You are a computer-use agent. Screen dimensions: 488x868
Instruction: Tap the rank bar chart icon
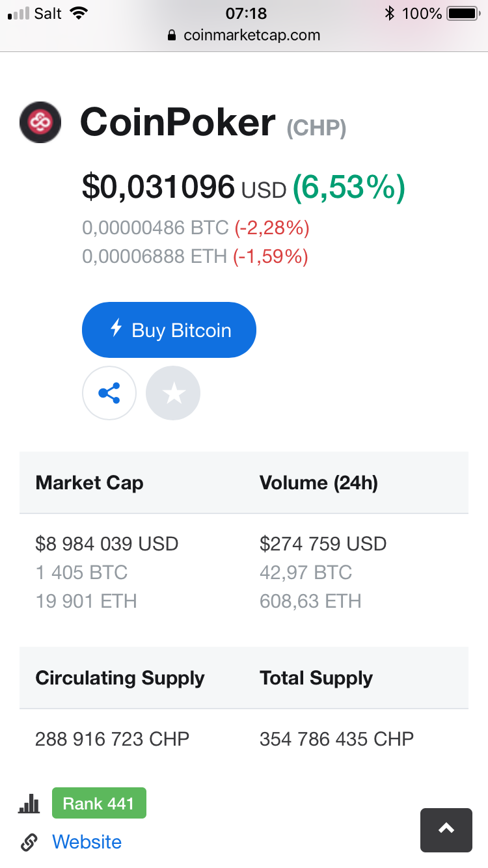pyautogui.click(x=29, y=804)
